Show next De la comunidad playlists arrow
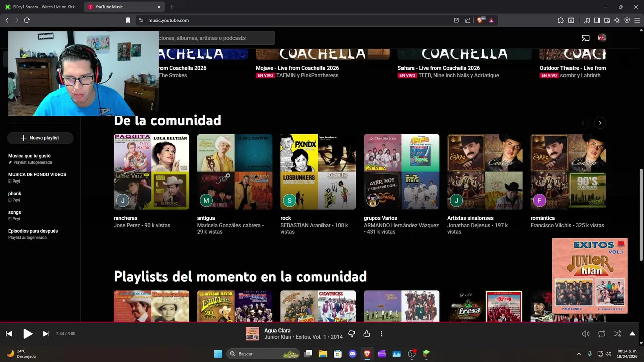 click(600, 123)
